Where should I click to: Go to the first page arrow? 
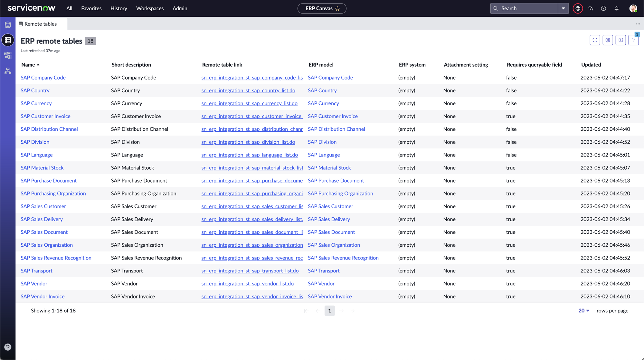[307, 311]
